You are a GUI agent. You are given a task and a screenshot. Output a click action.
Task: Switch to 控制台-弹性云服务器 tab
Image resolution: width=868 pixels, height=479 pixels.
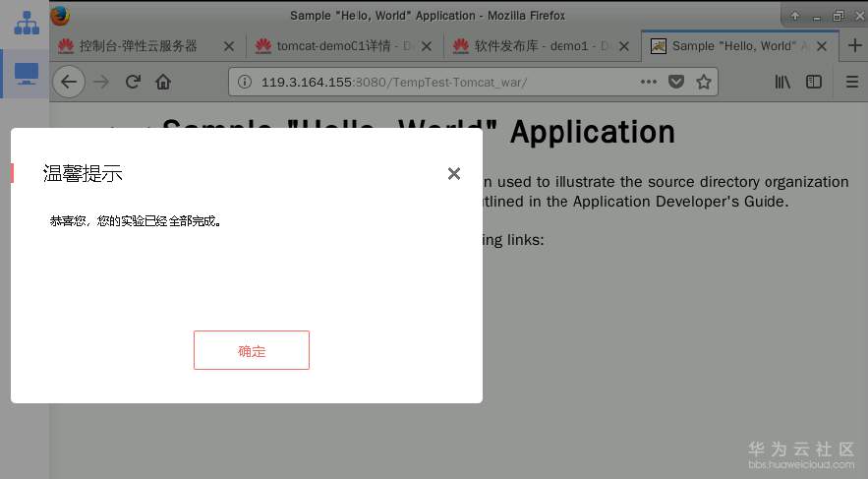click(147, 46)
